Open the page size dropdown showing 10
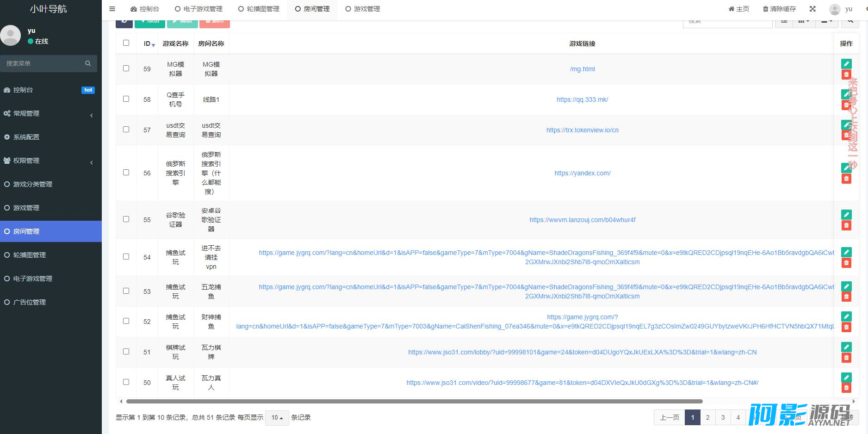 pyautogui.click(x=277, y=418)
